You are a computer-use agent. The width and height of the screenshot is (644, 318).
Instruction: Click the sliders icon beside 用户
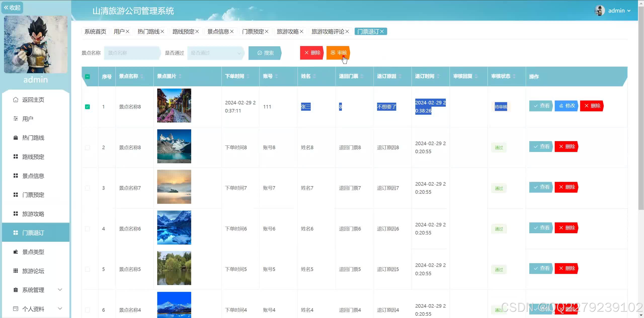(x=16, y=118)
